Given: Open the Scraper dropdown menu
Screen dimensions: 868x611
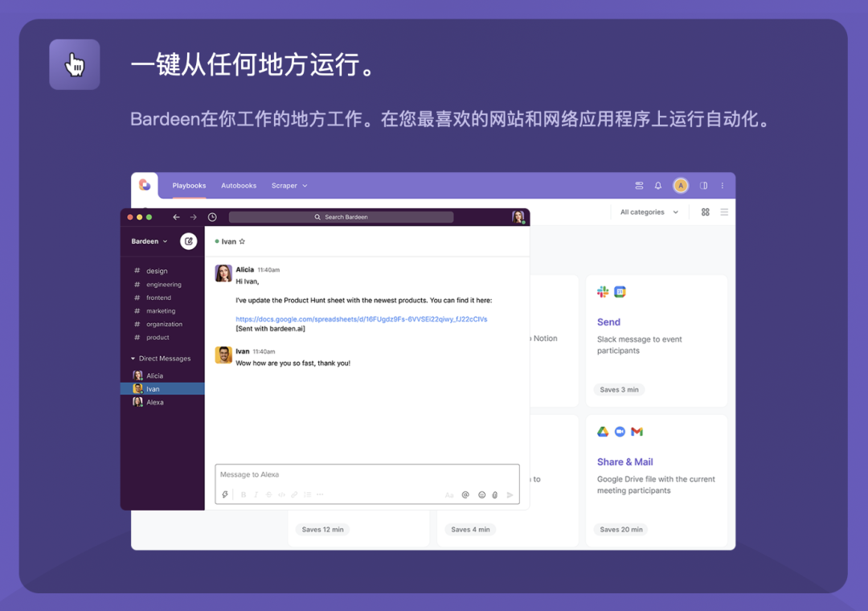Looking at the screenshot, I should (289, 186).
